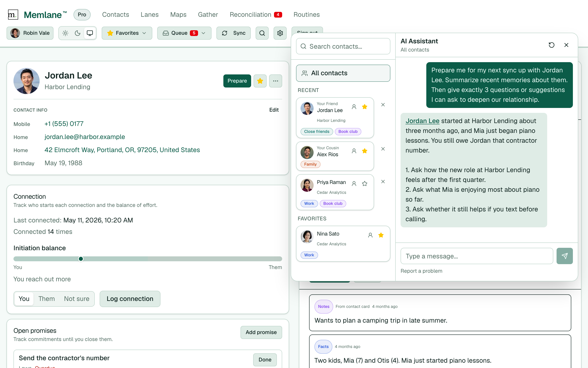Click Initiation balance slider handle
Screen dimensions: 588x368
coord(81,259)
